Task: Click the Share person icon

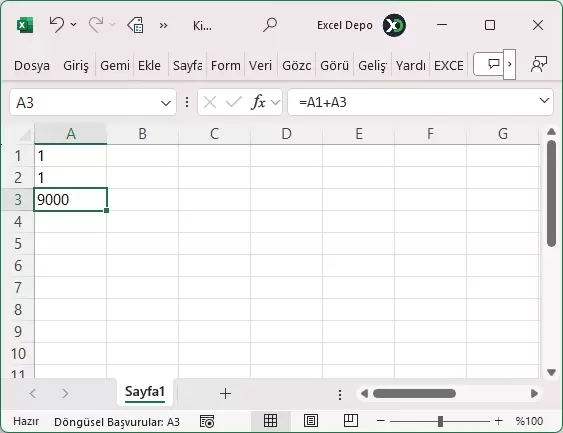Action: click(x=539, y=65)
